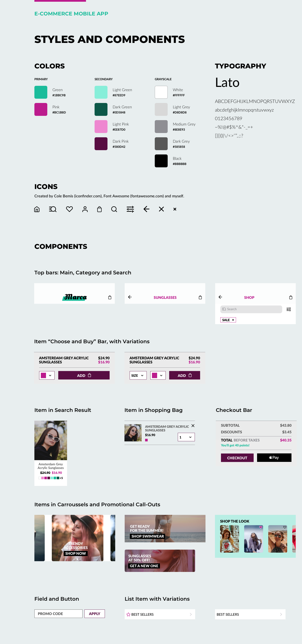The image size is (302, 644).
Task: Click the APPLY button
Action: 94,614
